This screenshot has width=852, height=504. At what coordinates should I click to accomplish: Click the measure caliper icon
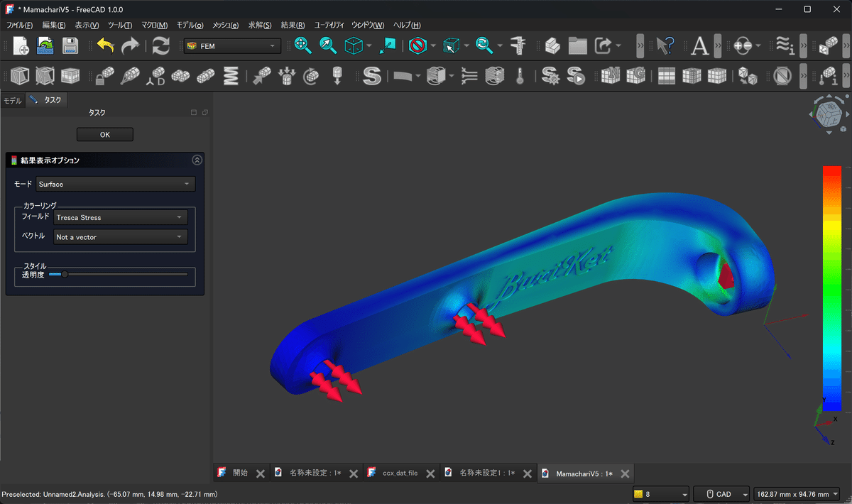(520, 46)
